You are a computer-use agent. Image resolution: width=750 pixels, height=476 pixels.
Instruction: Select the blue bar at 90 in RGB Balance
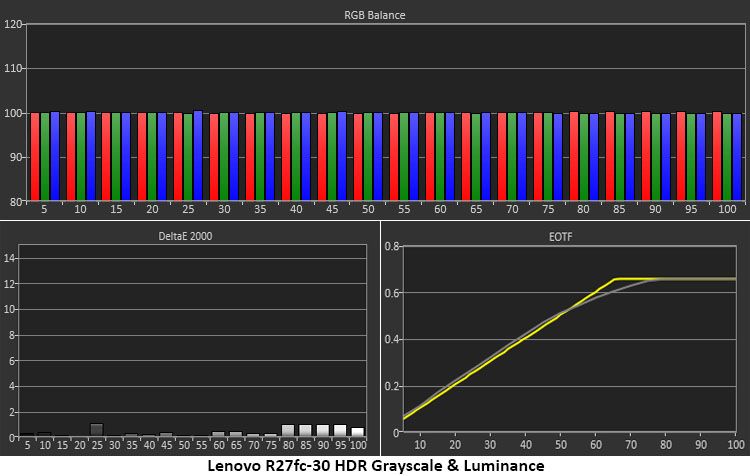click(666, 157)
